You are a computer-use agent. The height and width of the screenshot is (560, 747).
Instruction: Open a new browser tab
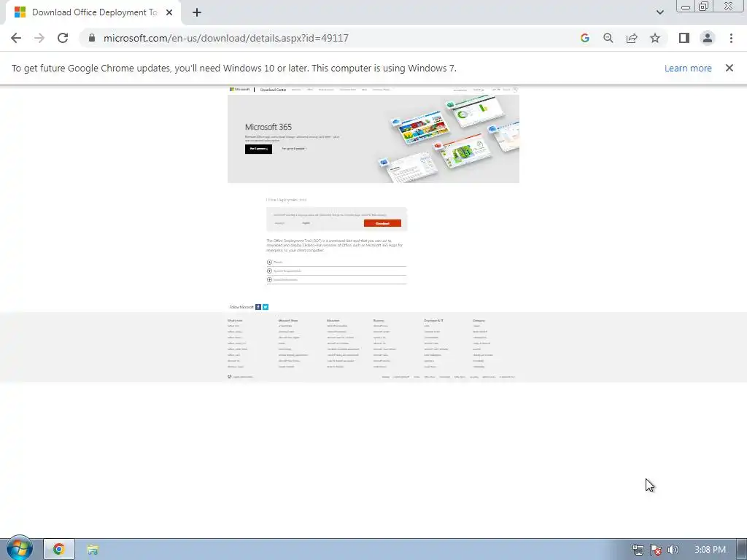coord(197,12)
